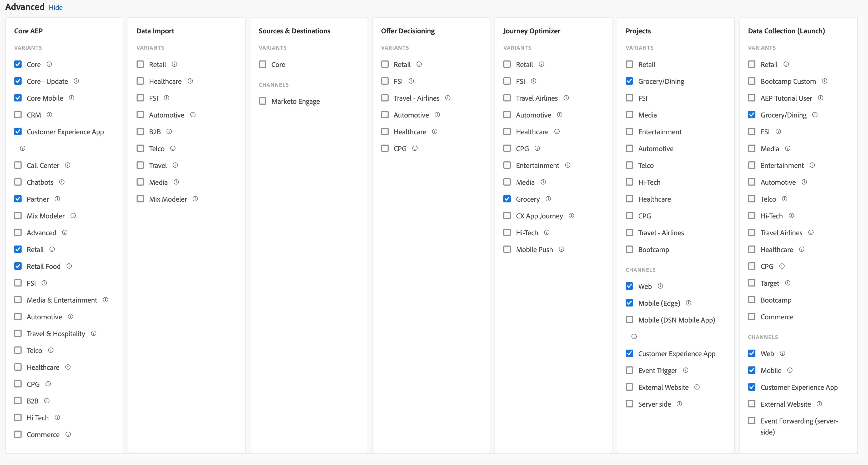
Task: Click info icon next to Data Import Healthcare
Action: [x=190, y=81]
